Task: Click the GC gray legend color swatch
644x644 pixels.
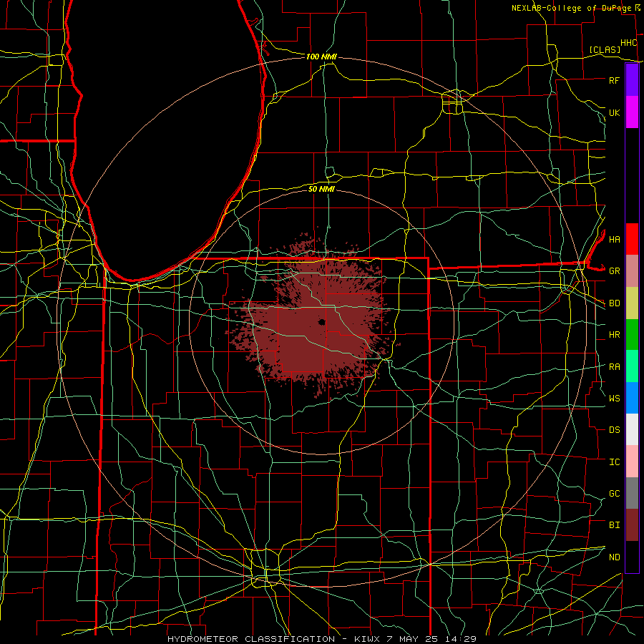Action: [632, 493]
